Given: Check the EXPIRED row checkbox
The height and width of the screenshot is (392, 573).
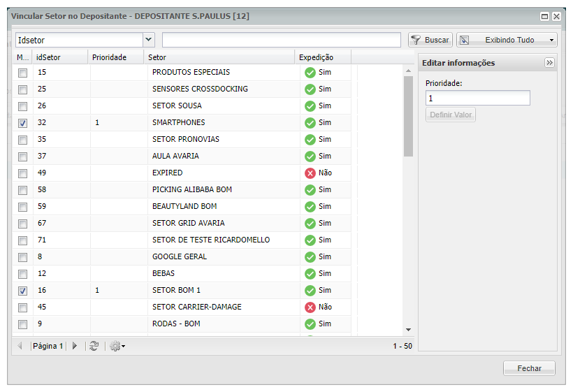Looking at the screenshot, I should 22,173.
